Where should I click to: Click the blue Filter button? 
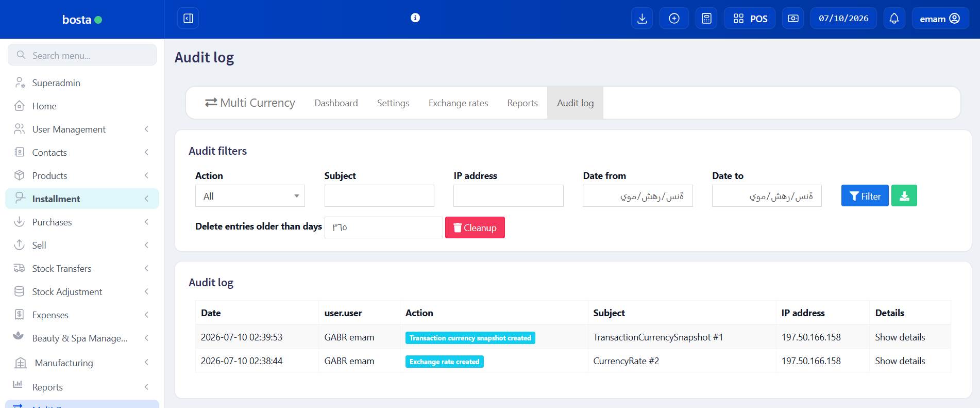coord(865,195)
